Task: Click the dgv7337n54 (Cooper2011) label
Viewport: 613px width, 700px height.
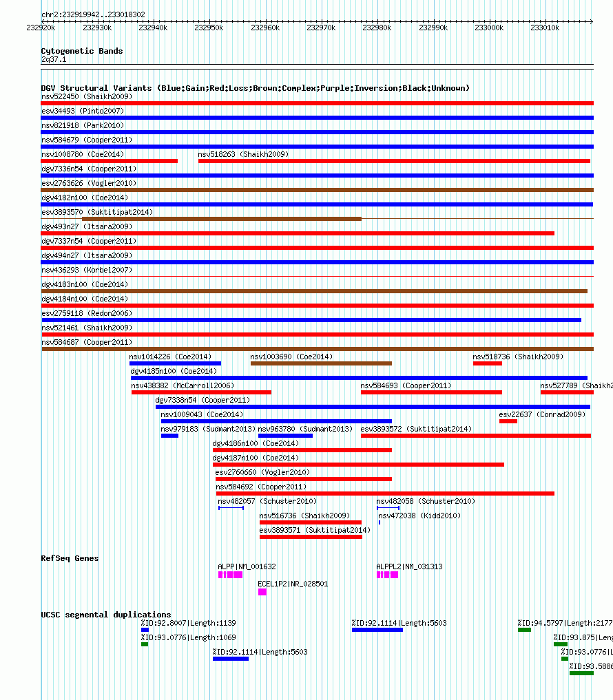Action: pyautogui.click(x=89, y=241)
